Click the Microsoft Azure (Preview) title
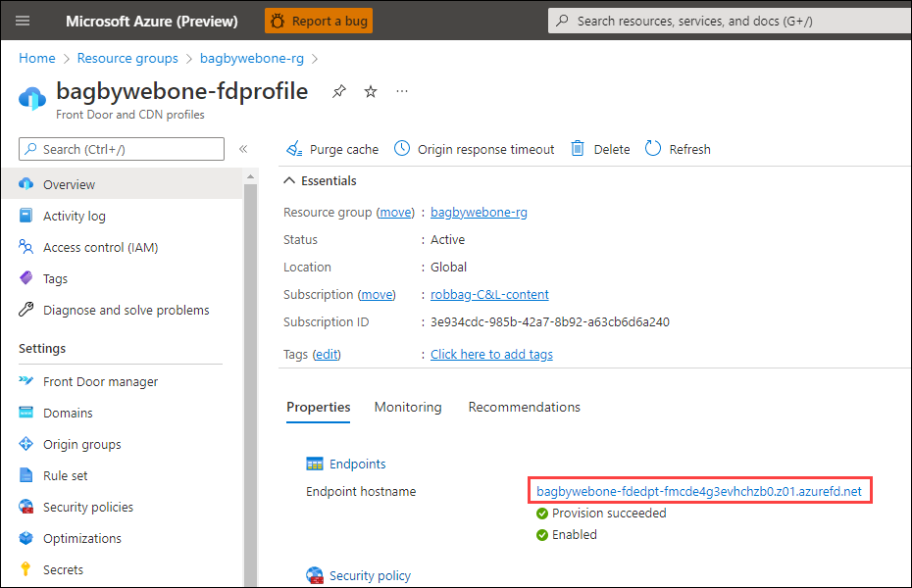The height and width of the screenshot is (588, 912). (x=152, y=21)
